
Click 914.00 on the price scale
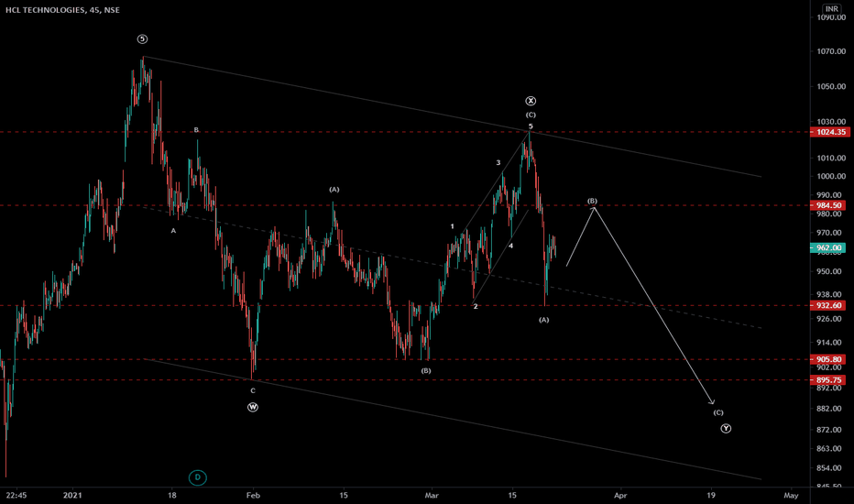[831, 342]
